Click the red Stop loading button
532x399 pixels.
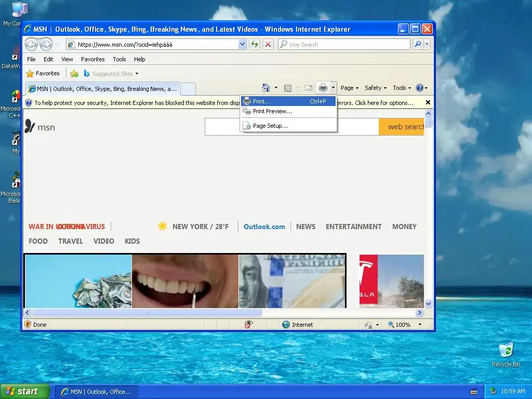tap(268, 45)
